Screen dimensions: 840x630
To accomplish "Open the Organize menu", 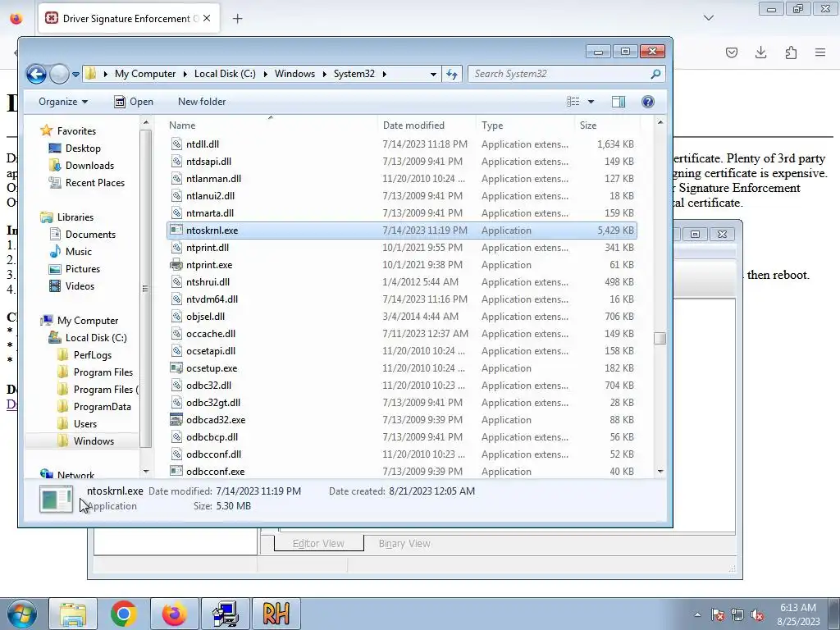I will click(63, 101).
